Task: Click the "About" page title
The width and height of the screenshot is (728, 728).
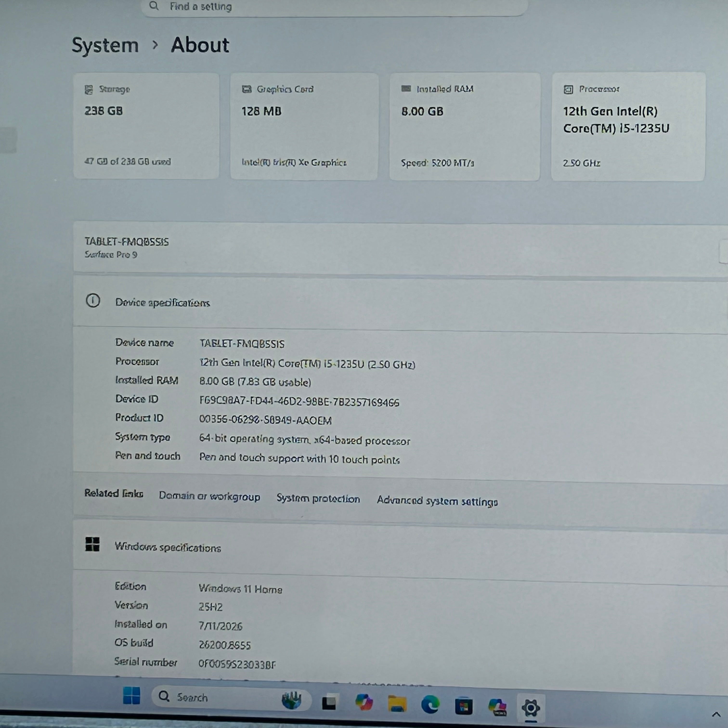Action: 200,45
